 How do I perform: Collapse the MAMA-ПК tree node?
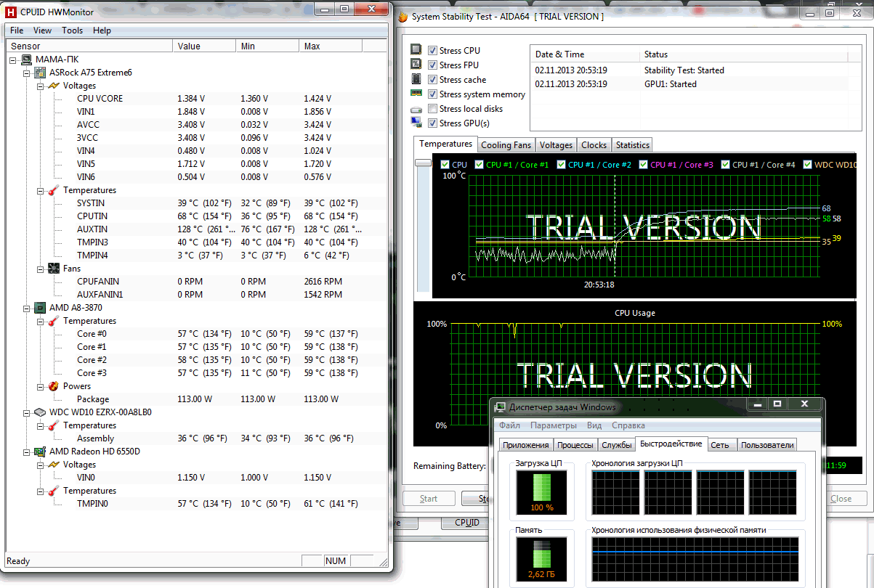pos(14,60)
